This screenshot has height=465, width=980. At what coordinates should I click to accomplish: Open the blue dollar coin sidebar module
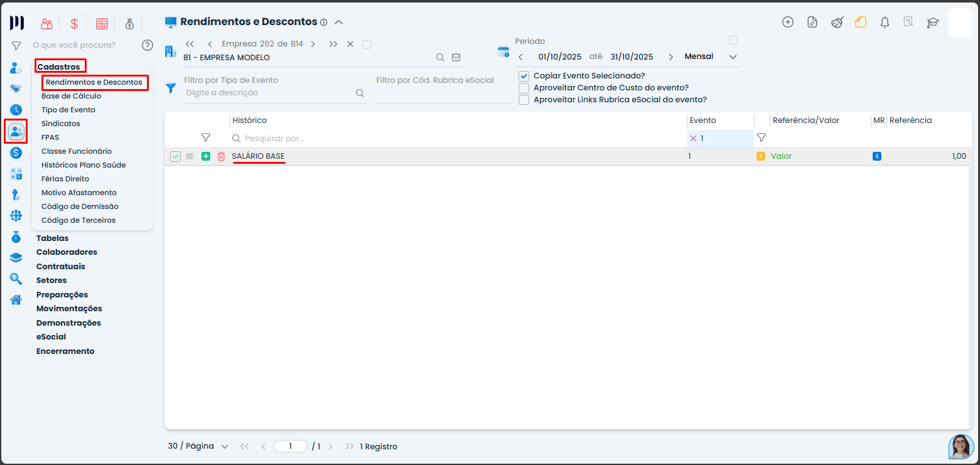(x=16, y=152)
